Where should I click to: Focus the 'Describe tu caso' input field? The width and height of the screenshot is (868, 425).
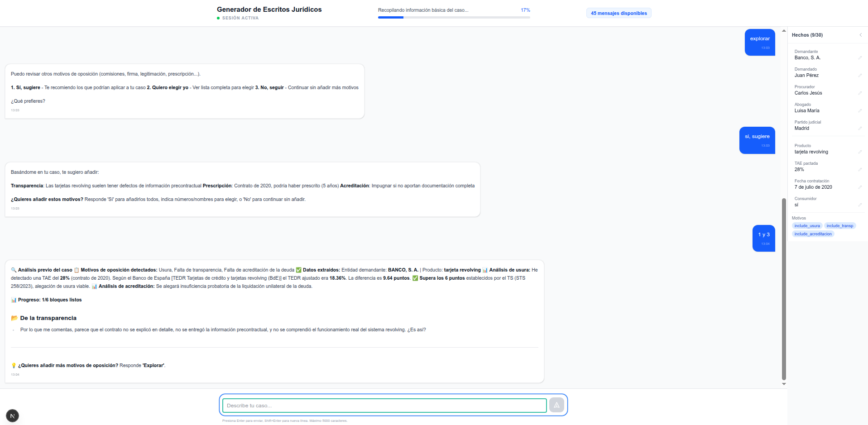click(x=384, y=406)
